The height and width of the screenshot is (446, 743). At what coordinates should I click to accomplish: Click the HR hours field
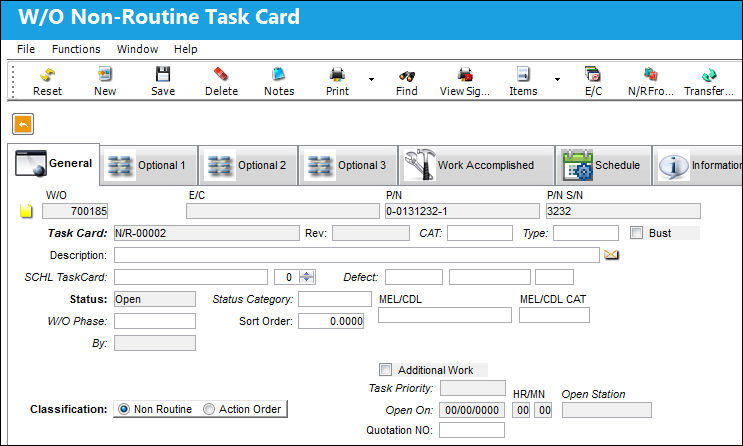pos(521,410)
